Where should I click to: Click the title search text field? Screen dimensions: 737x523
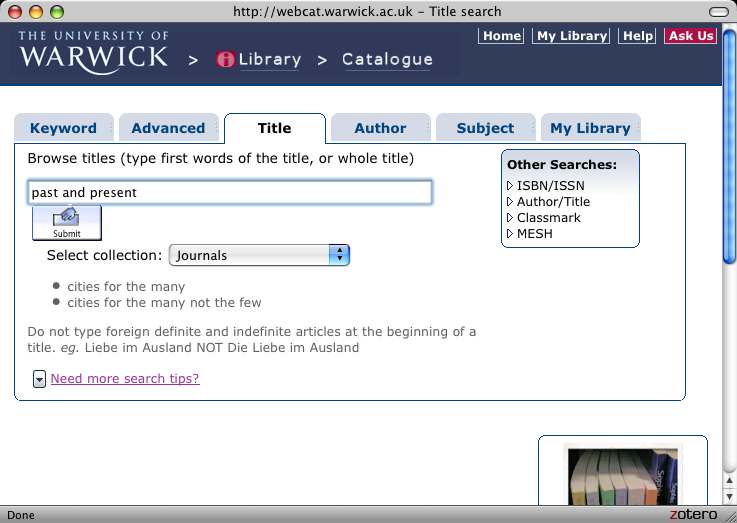coord(230,192)
